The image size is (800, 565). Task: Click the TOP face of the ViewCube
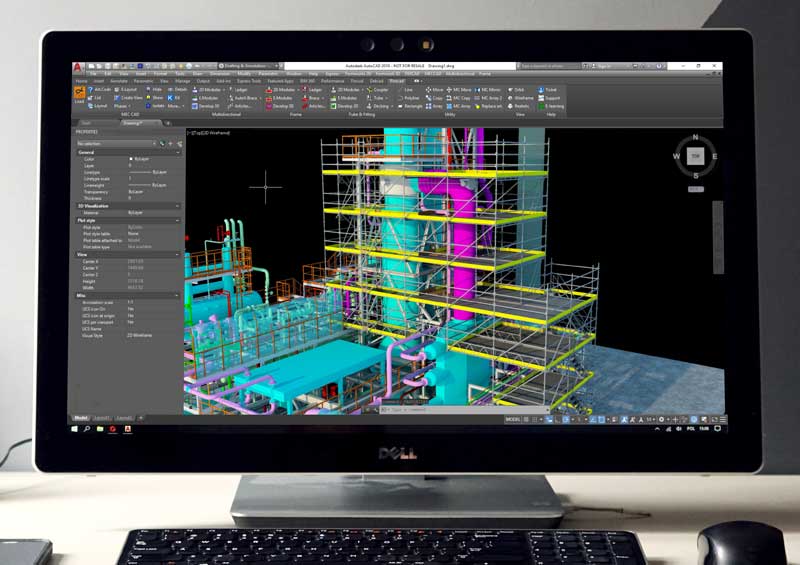pyautogui.click(x=695, y=156)
